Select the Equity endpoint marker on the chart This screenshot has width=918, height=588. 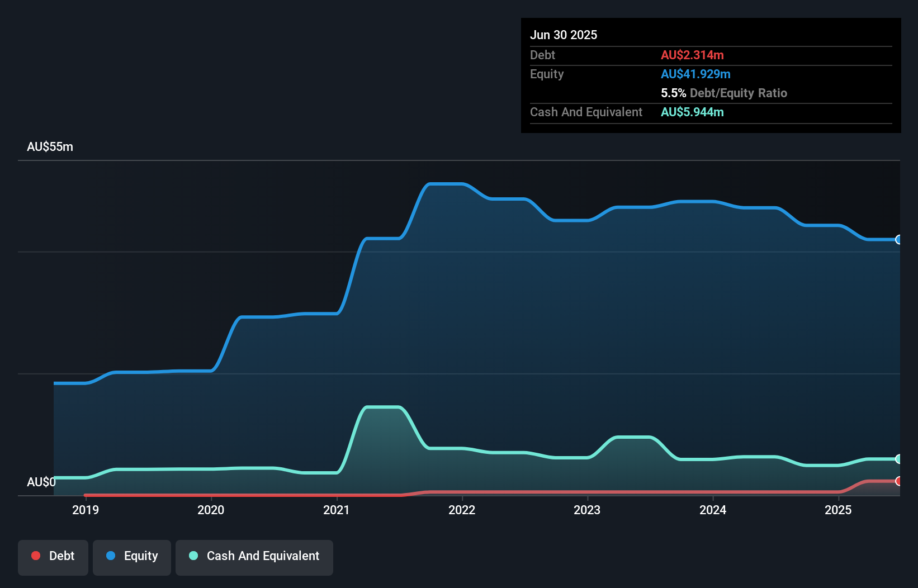(899, 239)
